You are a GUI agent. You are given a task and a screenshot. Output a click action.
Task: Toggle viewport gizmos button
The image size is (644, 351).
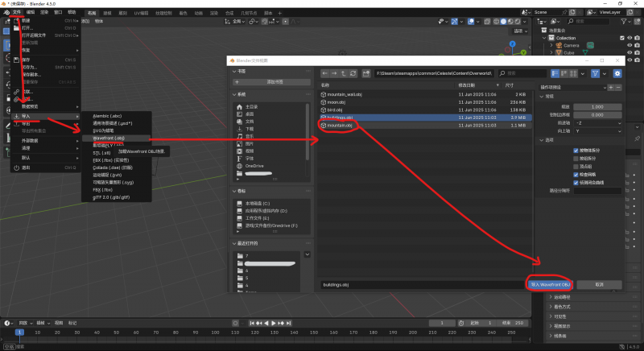[x=454, y=22]
